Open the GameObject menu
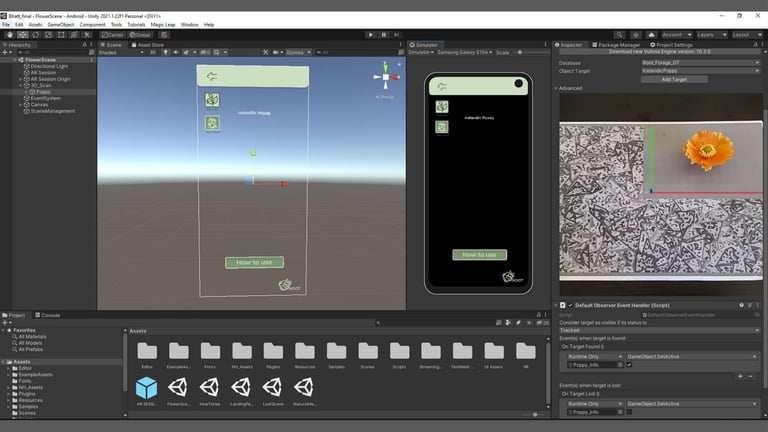The image size is (768, 432). (59, 24)
